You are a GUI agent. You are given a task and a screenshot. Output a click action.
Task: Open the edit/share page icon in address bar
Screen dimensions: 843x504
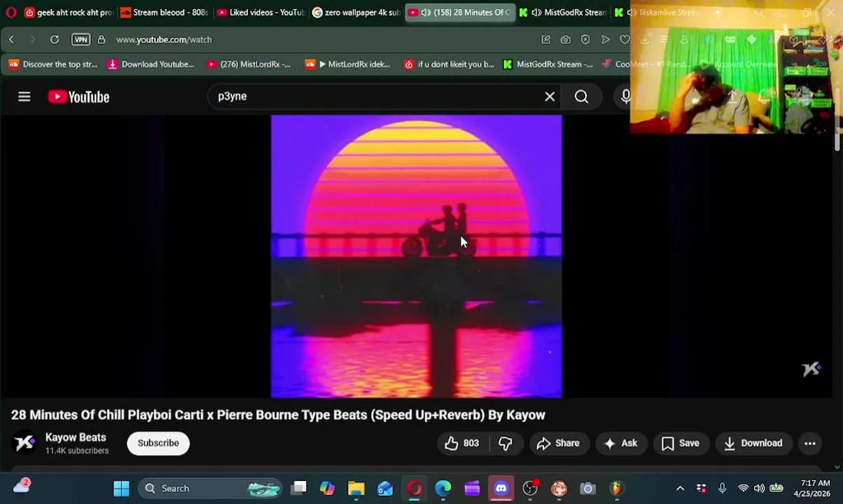click(545, 40)
